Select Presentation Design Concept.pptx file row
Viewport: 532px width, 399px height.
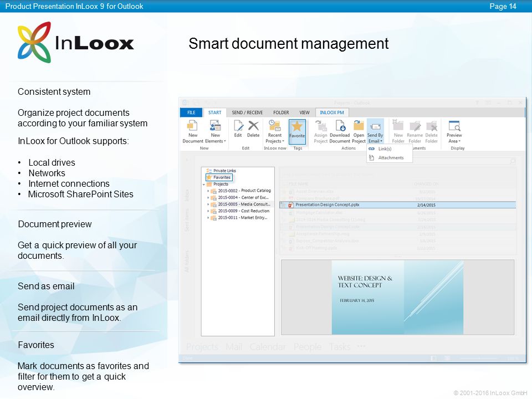point(398,205)
